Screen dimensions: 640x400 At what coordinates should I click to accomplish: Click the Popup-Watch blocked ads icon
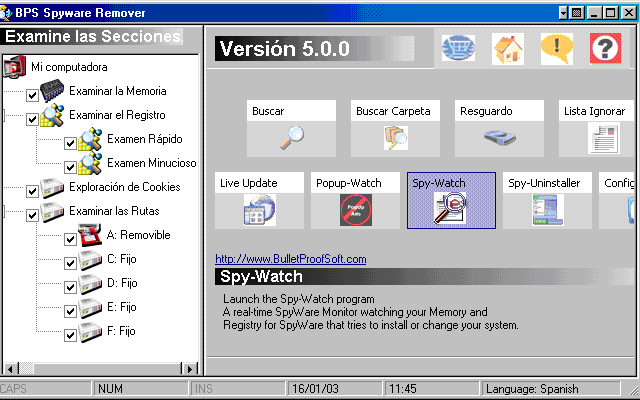(356, 210)
